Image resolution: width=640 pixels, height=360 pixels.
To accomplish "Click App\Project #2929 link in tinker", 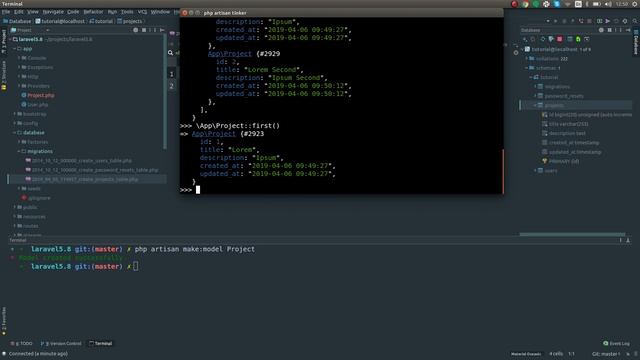I will 230,54.
